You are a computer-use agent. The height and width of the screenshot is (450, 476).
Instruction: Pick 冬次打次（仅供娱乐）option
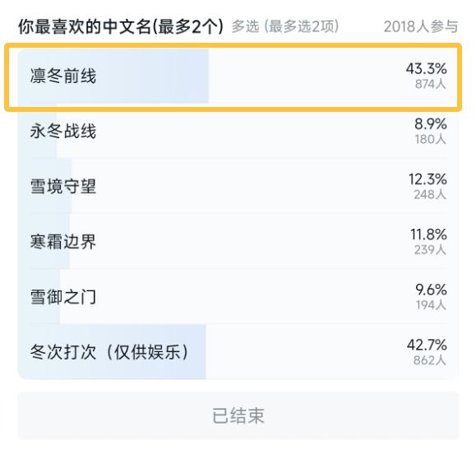[238, 352]
